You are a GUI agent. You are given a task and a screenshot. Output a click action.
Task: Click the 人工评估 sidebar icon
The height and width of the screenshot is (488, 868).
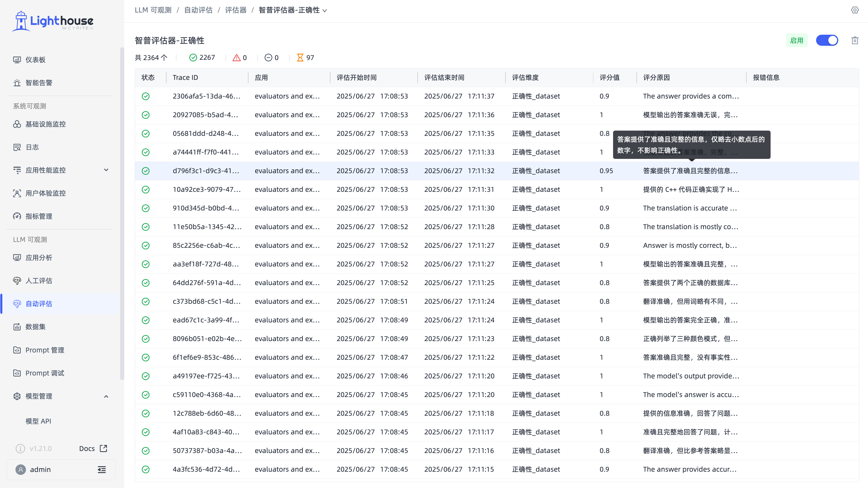[17, 280]
